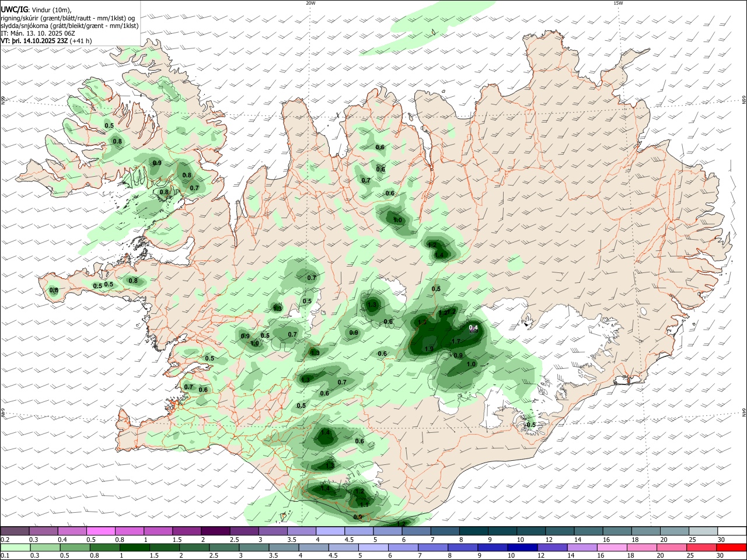The height and width of the screenshot is (560, 747).
Task: Select the dark teal swatch between 8 and 9
Action: (x=473, y=531)
